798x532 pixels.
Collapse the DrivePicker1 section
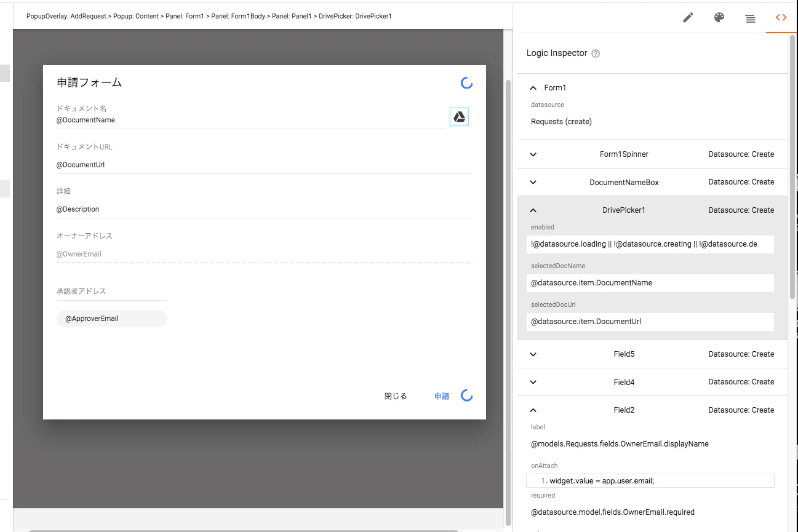[533, 210]
